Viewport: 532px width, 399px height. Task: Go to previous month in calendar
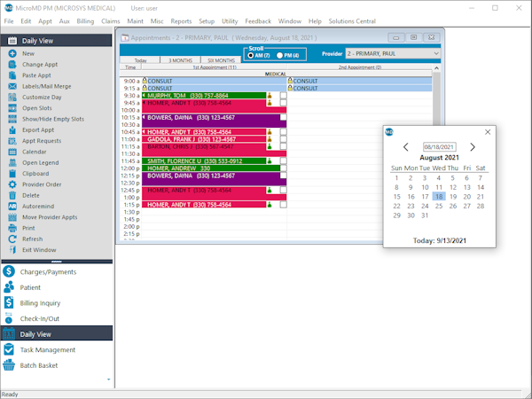pyautogui.click(x=406, y=147)
